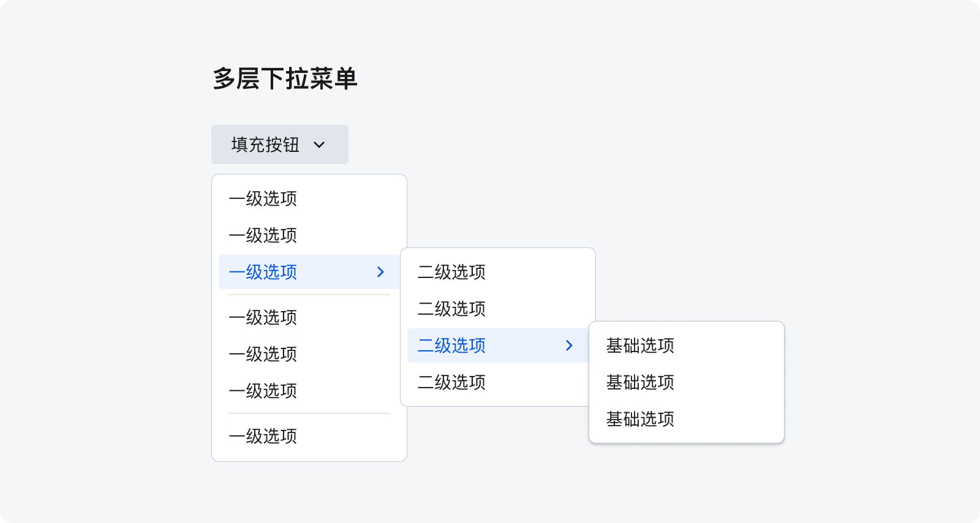Click the 多层下拉菜单 heading text
980x523 pixels.
click(x=285, y=79)
